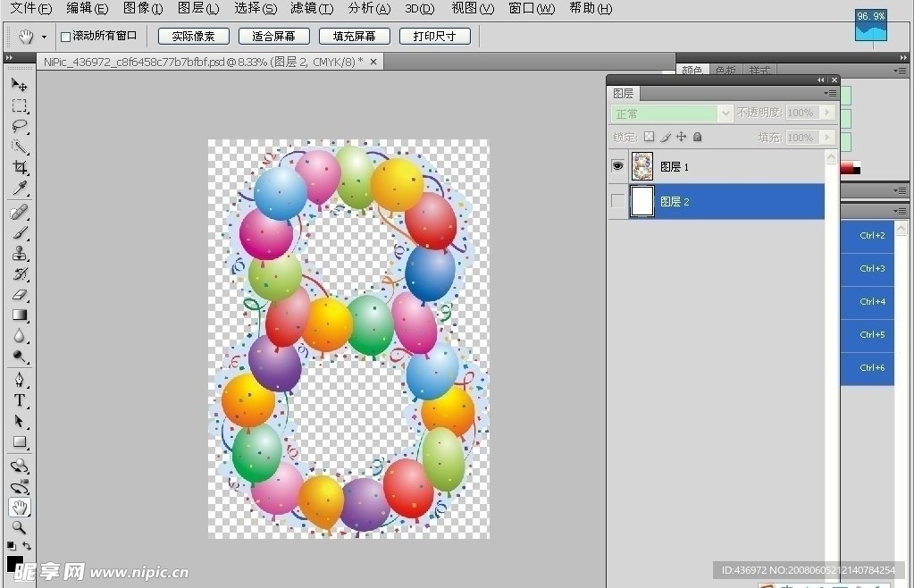The width and height of the screenshot is (914, 588).
Task: Open the 填充 slider arrow
Action: click(x=826, y=138)
